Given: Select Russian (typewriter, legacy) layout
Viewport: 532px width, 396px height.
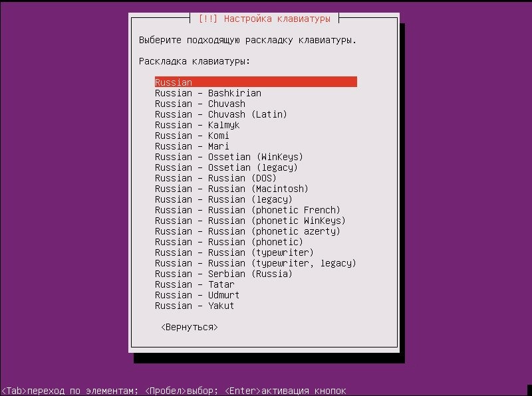Looking at the screenshot, I should (x=255, y=263).
